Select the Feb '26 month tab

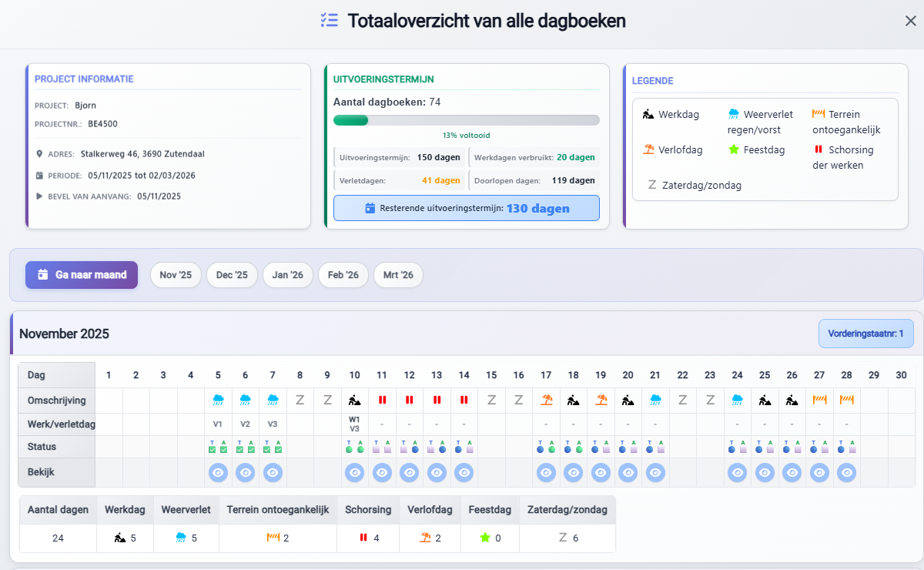(343, 274)
